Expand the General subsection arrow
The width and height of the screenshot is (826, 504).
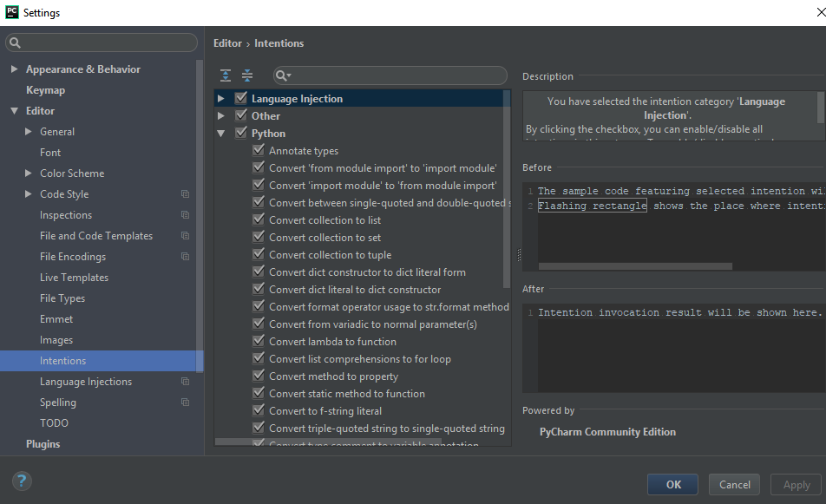pyautogui.click(x=29, y=132)
